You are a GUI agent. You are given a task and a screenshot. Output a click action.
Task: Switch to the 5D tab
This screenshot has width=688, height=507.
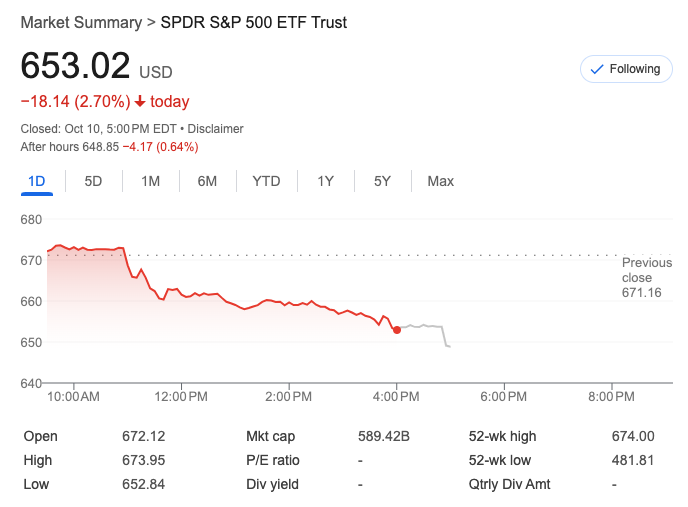(93, 181)
